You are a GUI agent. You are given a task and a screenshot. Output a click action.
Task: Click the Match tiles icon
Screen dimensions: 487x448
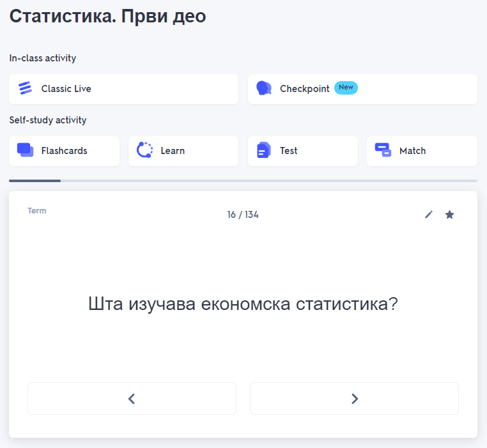(x=383, y=150)
